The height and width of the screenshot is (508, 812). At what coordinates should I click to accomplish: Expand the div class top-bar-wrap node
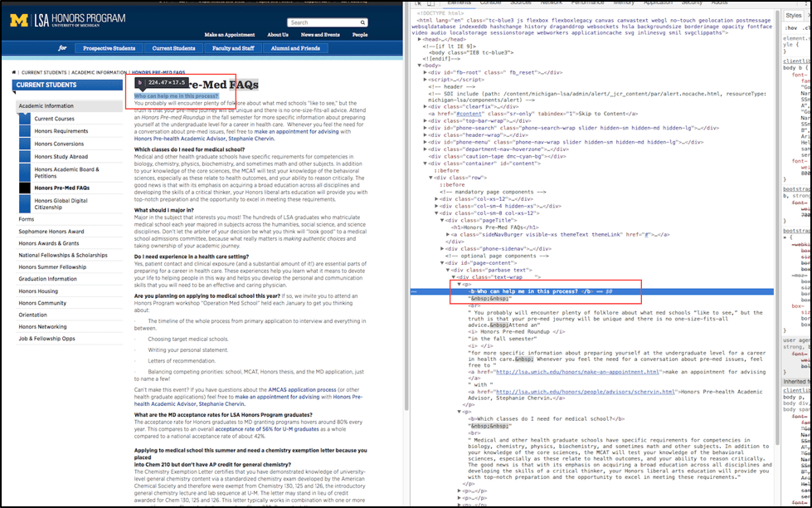425,121
